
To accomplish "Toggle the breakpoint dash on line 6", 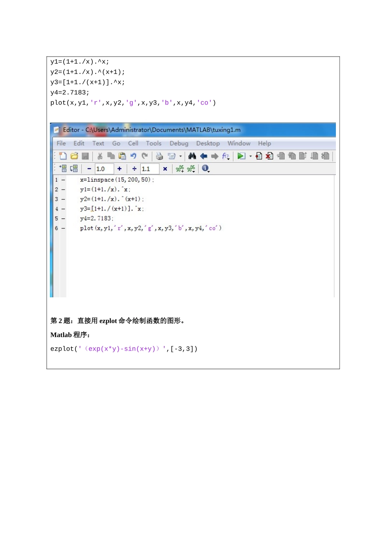I will [x=63, y=228].
